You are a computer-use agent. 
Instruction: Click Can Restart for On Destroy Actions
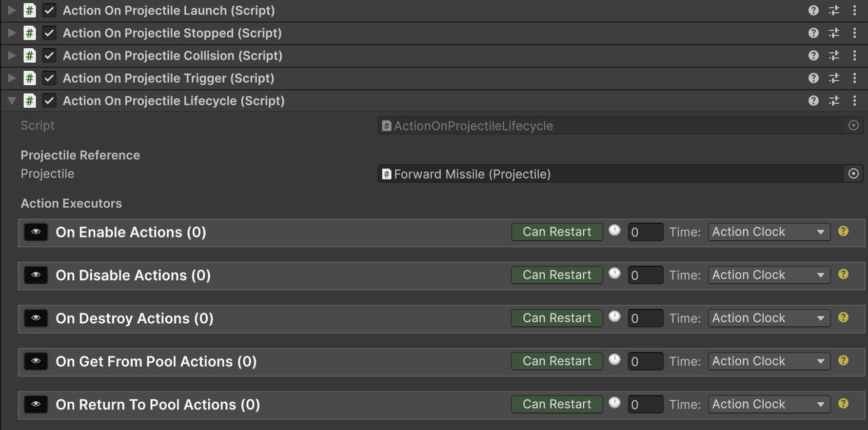[x=557, y=318]
